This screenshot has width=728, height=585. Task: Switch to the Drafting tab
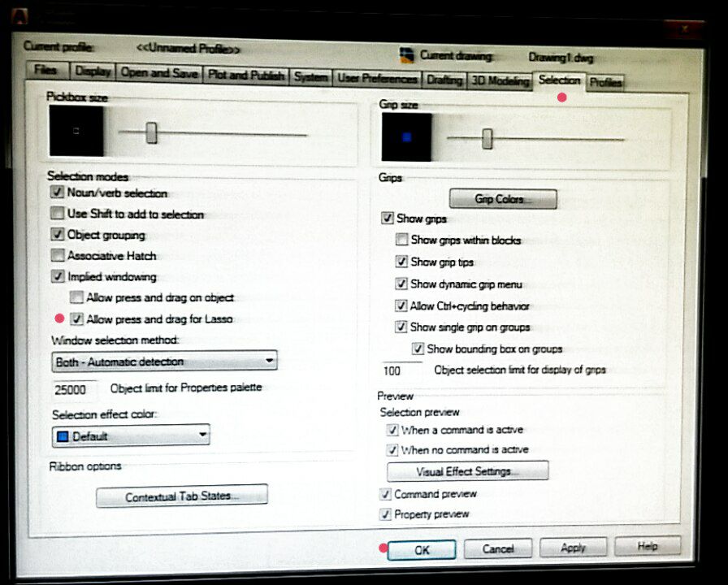[x=444, y=80]
